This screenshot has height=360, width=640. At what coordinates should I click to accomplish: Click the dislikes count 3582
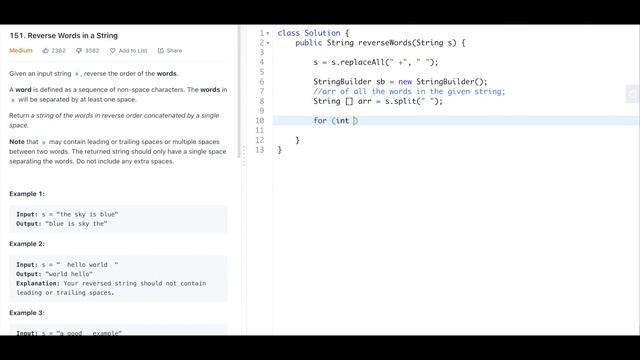point(92,51)
